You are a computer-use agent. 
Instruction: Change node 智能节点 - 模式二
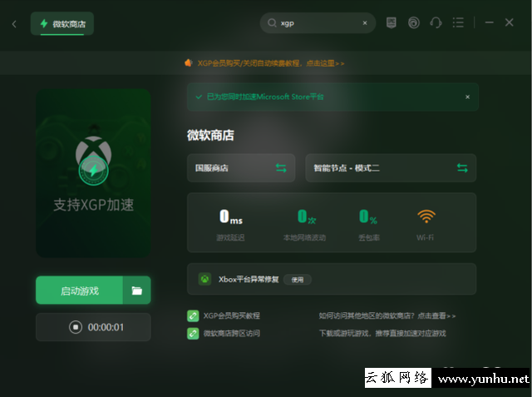point(391,168)
